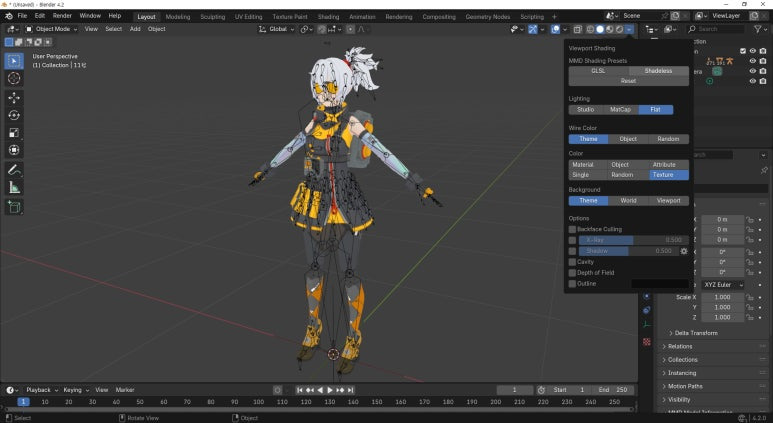Open XYZ Euler rotation mode dropdown
The width and height of the screenshot is (773, 423).
(723, 285)
